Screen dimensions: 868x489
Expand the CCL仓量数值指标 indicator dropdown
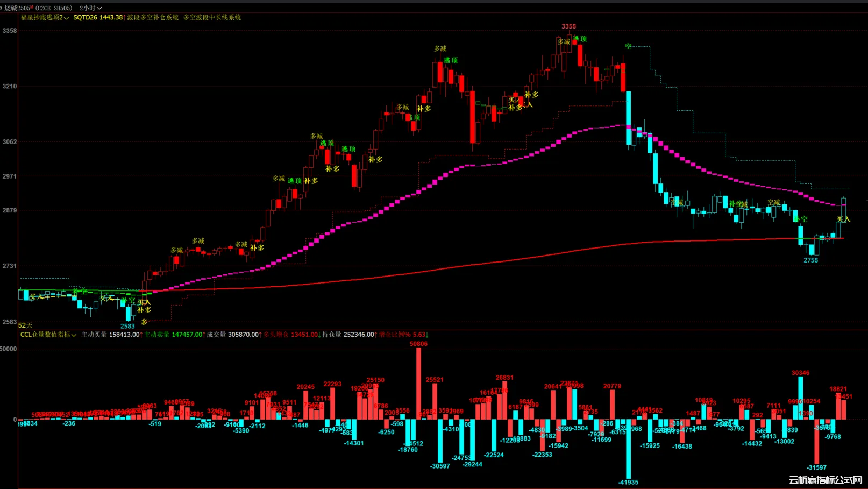tap(48, 335)
